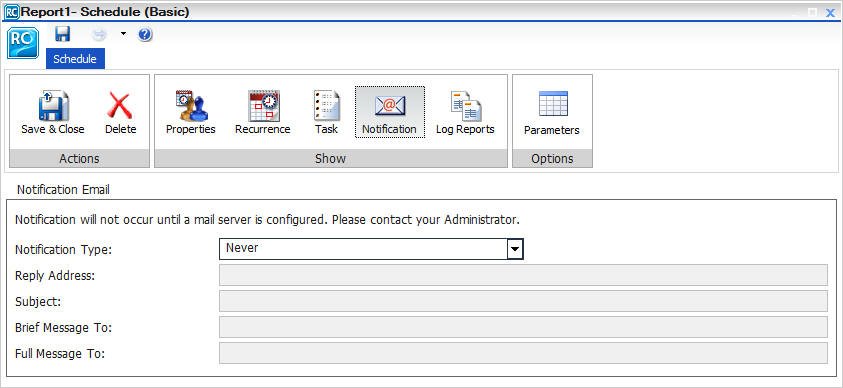View Log Reports options
843x388 pixels.
point(466,106)
